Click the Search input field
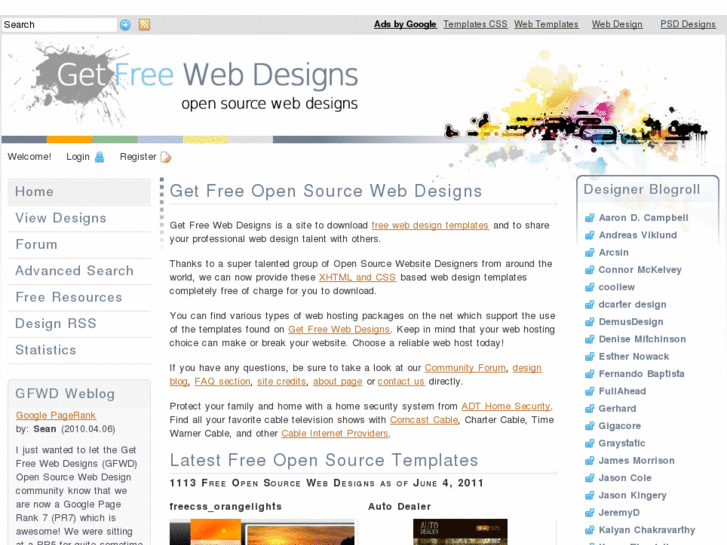This screenshot has height=545, width=727. tap(59, 25)
